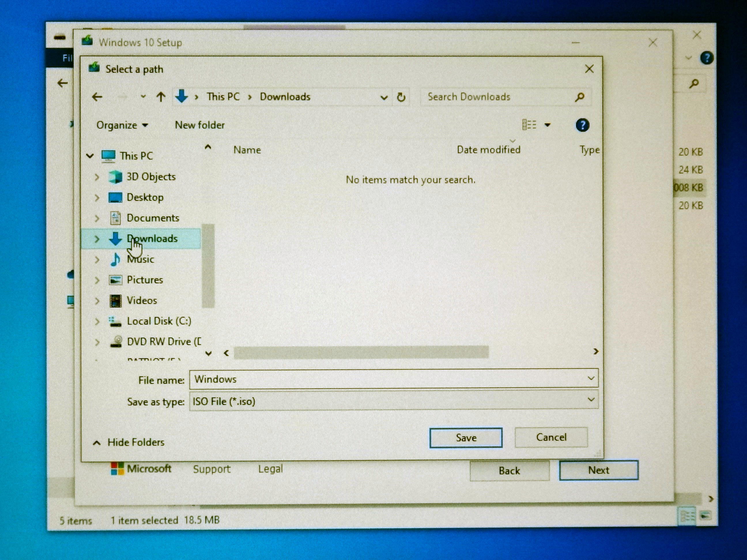Open the Organize dropdown menu
747x560 pixels.
click(x=122, y=125)
